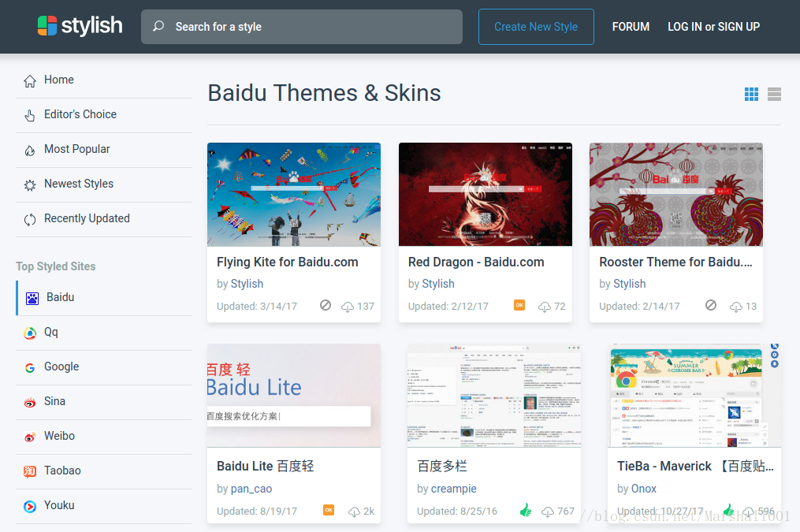Open Red Dragon - Baidu.com title

[476, 262]
